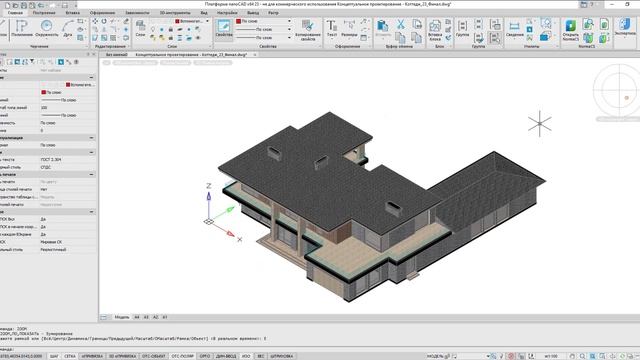This screenshot has height=360, width=640.
Task: Collapse the first properties panel section
Action: pyautogui.click(x=91, y=77)
